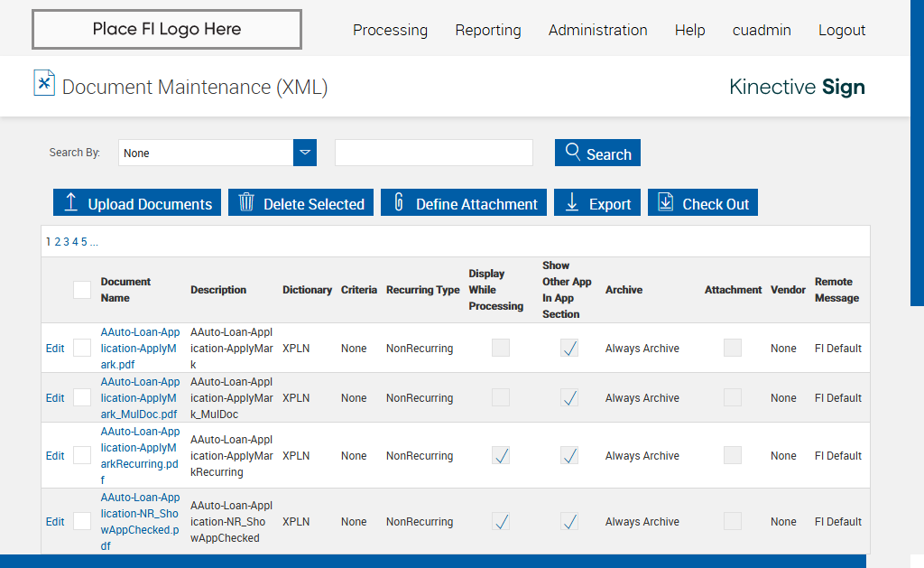This screenshot has width=924, height=568.
Task: Select the row checkbox for AAuto-Loan-Application-ApplyMark.pdf
Action: tap(82, 349)
